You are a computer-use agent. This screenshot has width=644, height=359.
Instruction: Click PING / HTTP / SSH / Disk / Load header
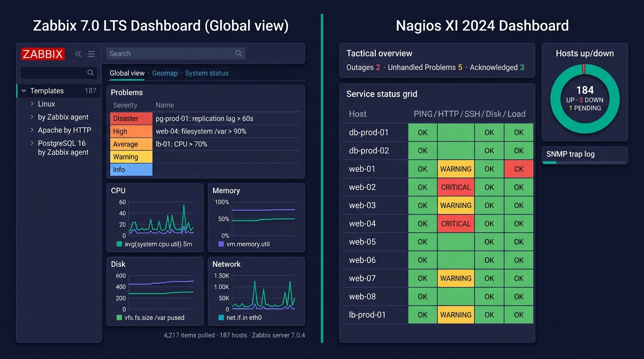coord(469,114)
